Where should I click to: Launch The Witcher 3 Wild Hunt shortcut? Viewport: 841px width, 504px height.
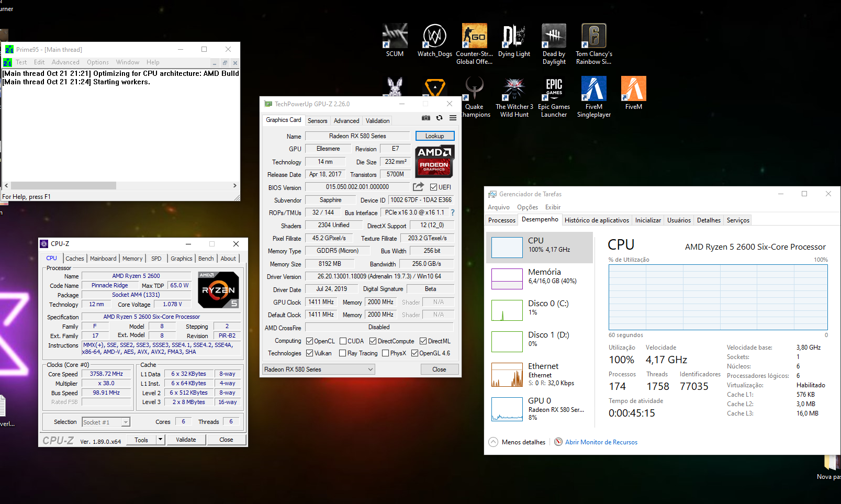tap(514, 97)
